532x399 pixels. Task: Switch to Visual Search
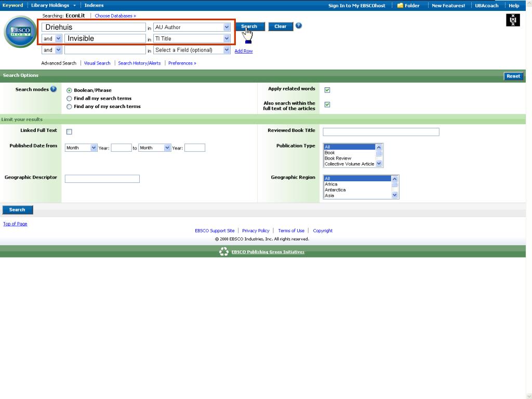pyautogui.click(x=97, y=63)
